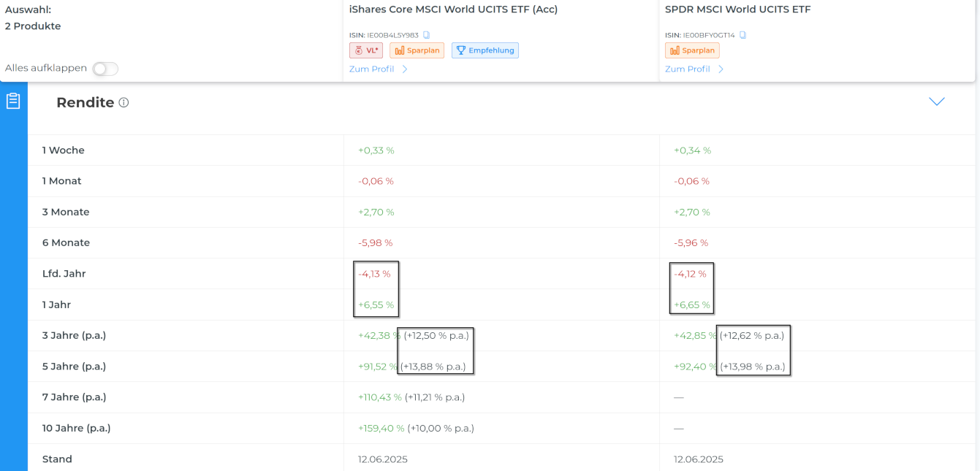The image size is (980, 471).
Task: Click SPDR 5 Jahre p.a. value
Action: coord(752,367)
